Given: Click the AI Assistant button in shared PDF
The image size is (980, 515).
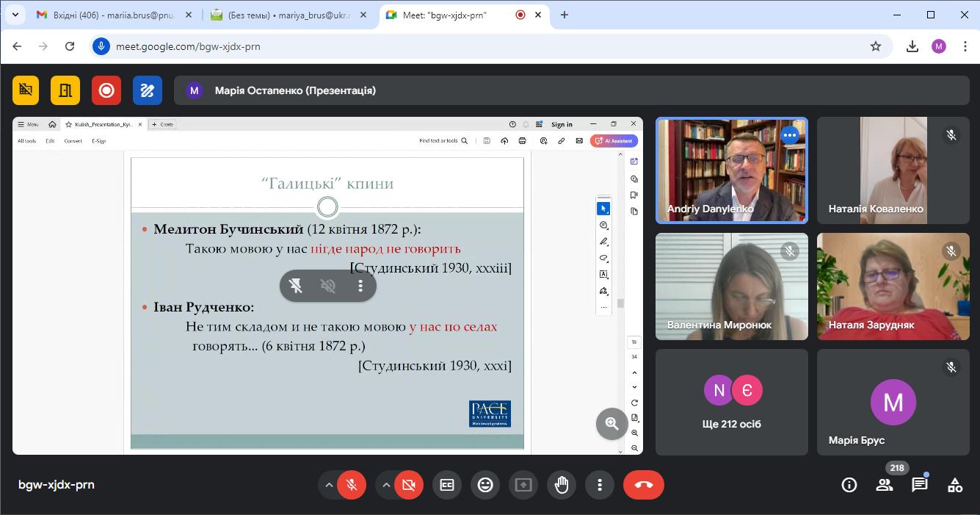Looking at the screenshot, I should pos(614,141).
